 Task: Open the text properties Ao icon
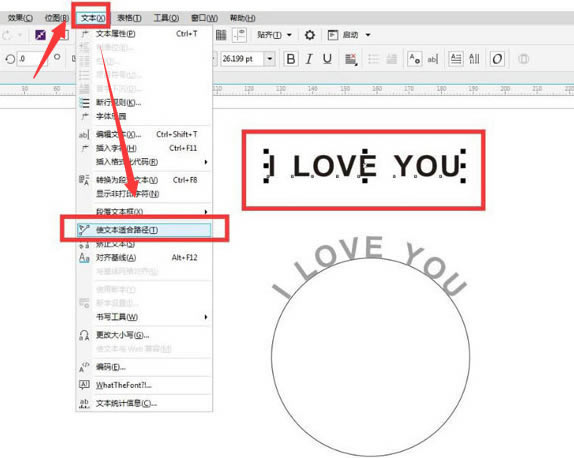tap(414, 59)
